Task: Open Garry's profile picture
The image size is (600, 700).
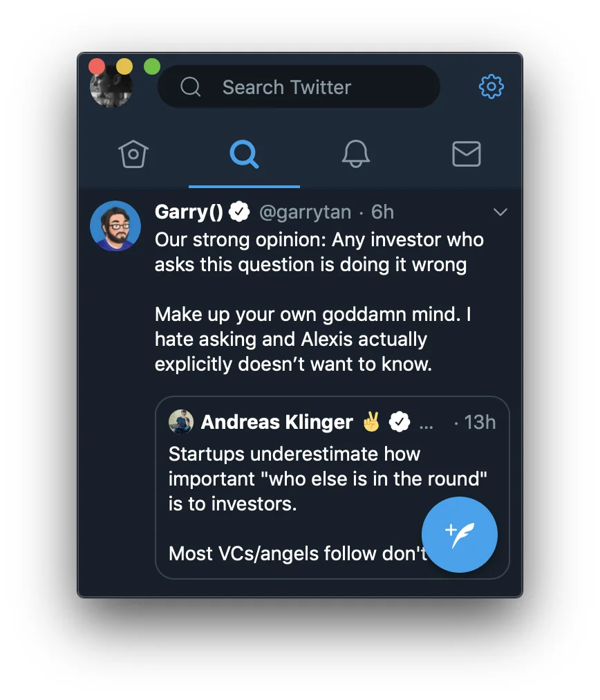Action: pos(115,226)
